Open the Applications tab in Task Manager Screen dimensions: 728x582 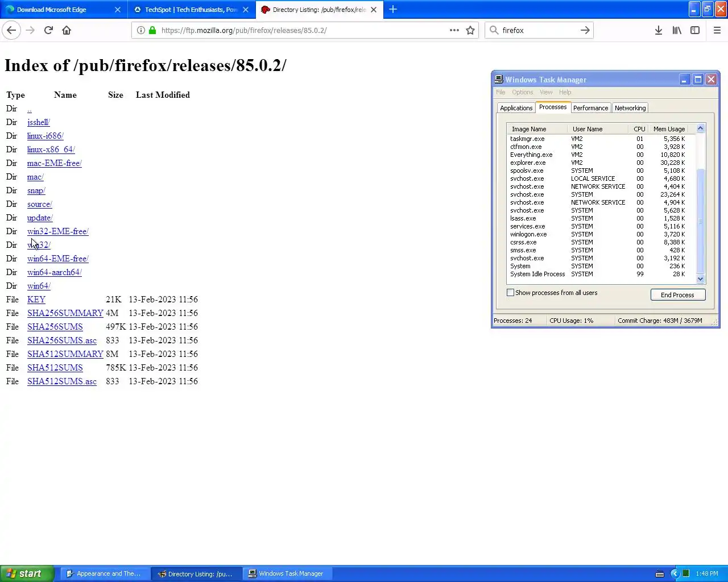(x=516, y=108)
